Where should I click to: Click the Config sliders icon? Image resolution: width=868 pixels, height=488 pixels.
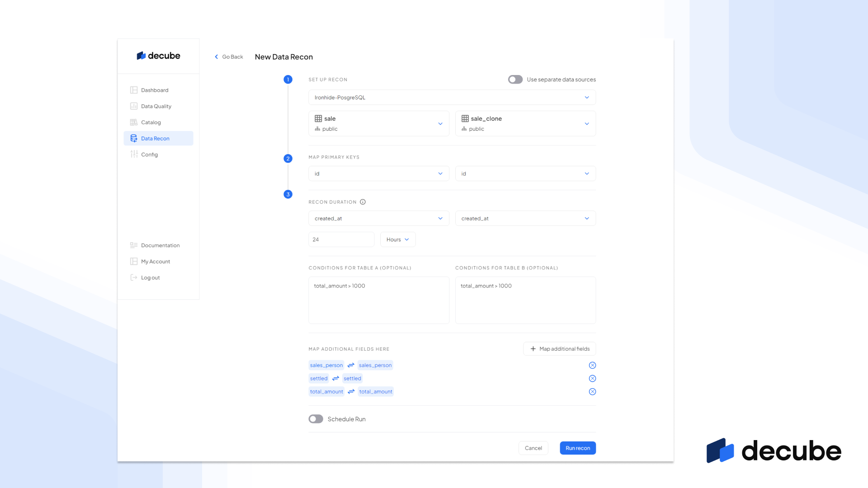134,155
